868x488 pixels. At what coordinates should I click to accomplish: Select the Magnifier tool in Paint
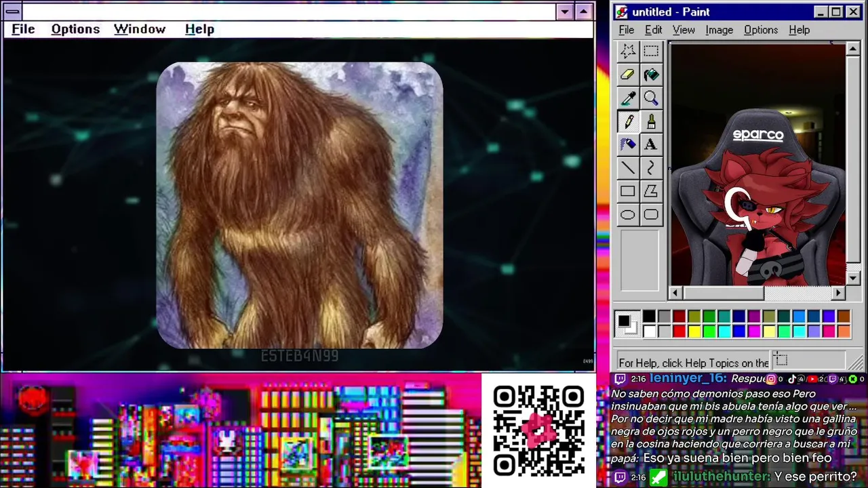(651, 98)
